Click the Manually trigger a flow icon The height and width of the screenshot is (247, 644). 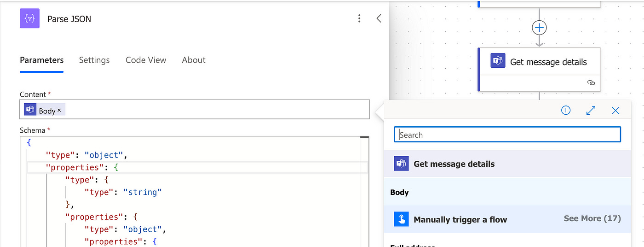[x=401, y=219]
